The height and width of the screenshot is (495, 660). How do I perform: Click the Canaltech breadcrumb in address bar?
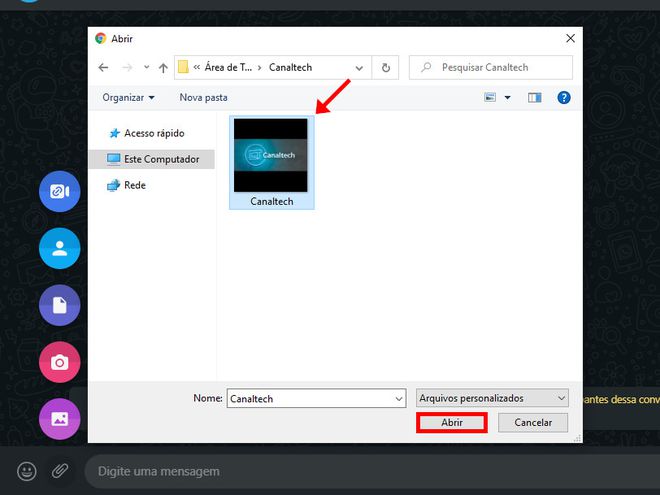[x=290, y=67]
